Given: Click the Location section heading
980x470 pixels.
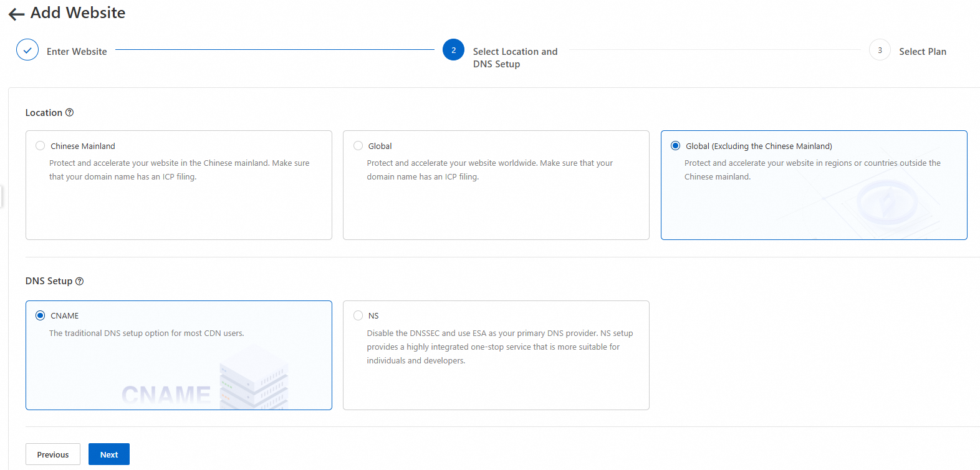Looking at the screenshot, I should (44, 113).
